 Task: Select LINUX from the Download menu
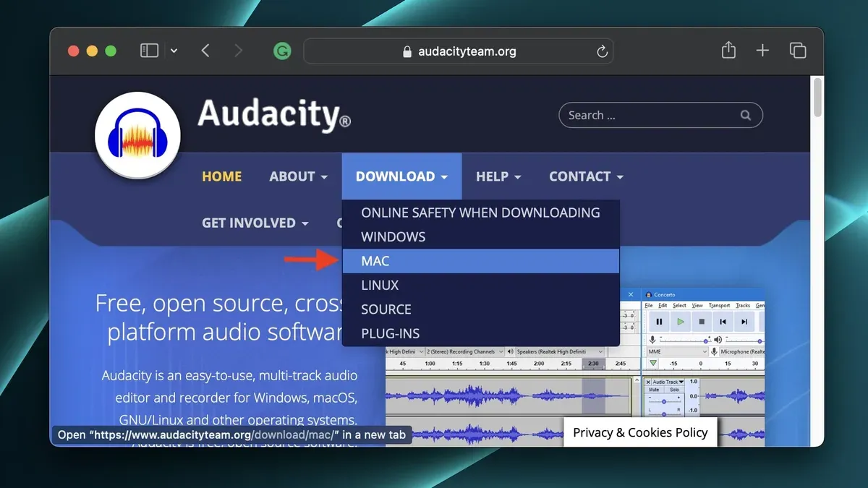coord(480,285)
